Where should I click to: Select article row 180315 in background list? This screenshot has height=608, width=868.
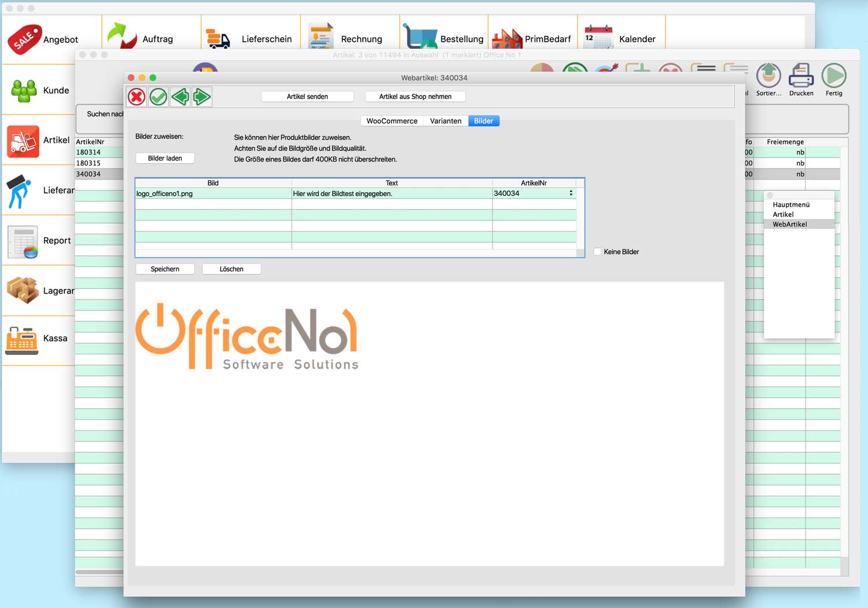(99, 163)
